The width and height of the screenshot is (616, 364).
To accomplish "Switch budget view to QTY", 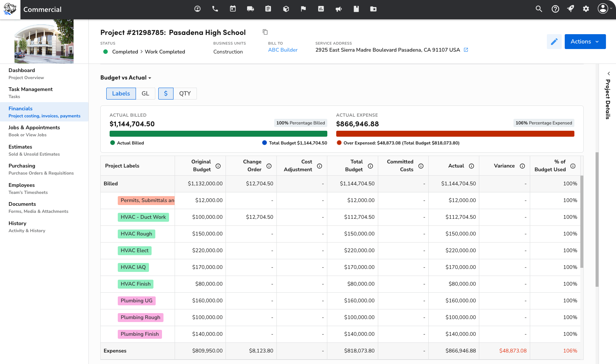I will (x=185, y=93).
